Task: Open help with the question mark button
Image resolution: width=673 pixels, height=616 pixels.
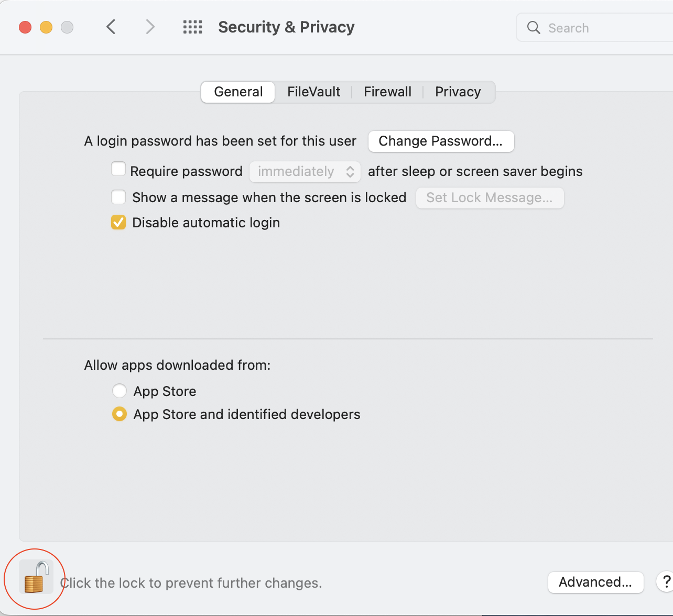Action: 666,581
